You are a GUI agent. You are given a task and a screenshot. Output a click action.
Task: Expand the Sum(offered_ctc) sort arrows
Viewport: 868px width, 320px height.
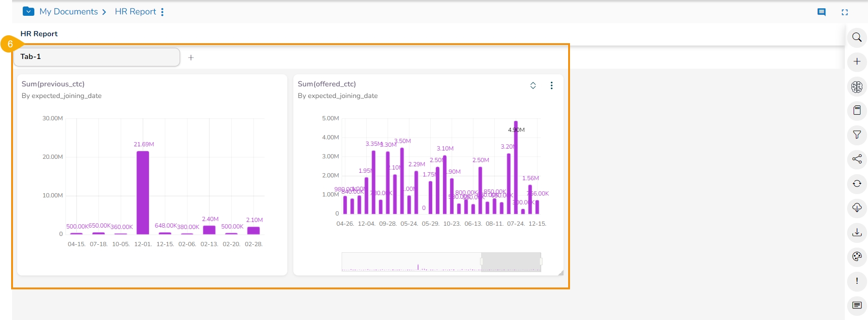pos(533,85)
